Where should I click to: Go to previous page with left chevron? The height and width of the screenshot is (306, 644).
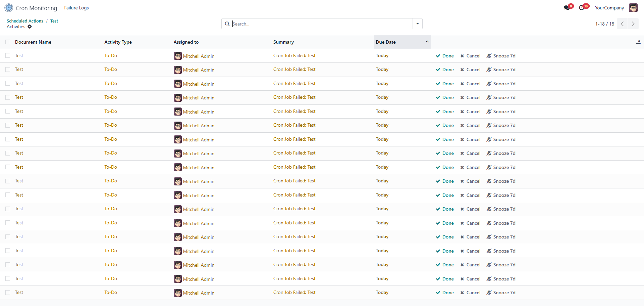[x=622, y=24]
